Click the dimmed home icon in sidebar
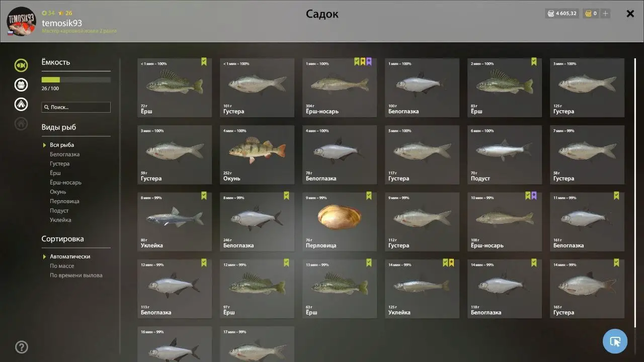This screenshot has width=644, height=362. (21, 124)
